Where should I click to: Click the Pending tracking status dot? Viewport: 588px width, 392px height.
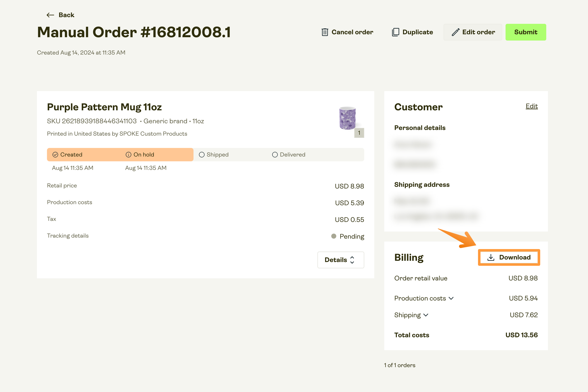pyautogui.click(x=334, y=236)
